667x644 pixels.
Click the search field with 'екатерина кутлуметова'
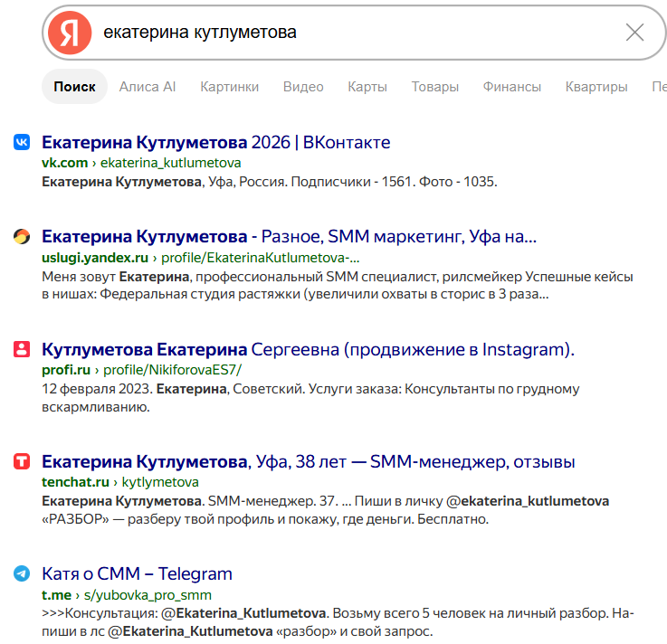click(x=354, y=33)
